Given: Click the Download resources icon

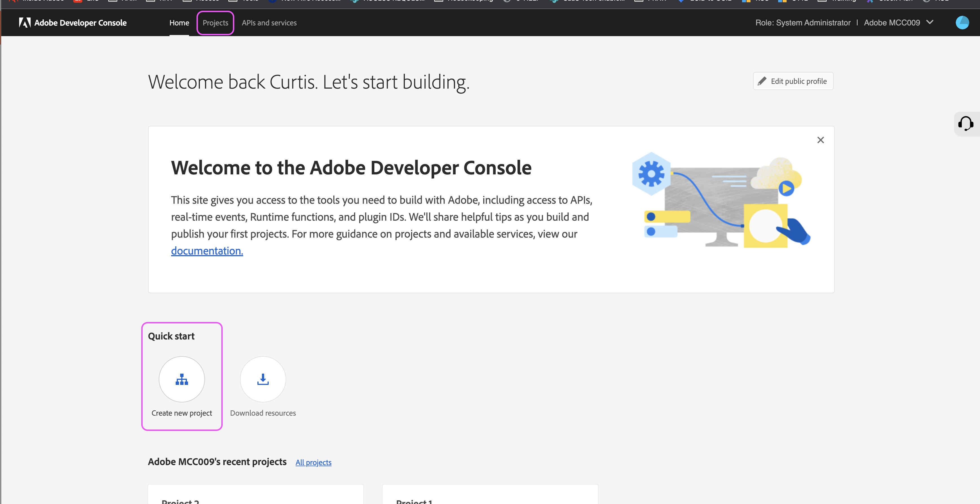Looking at the screenshot, I should tap(262, 379).
